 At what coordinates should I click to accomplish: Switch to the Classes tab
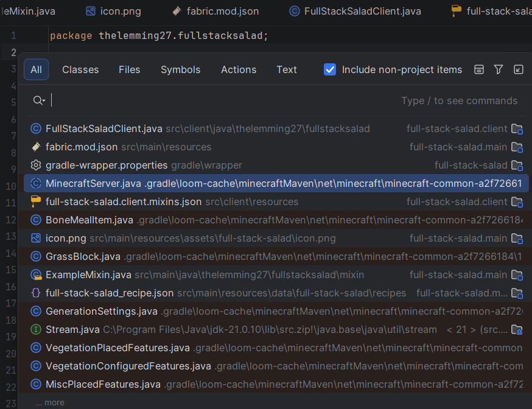(80, 69)
